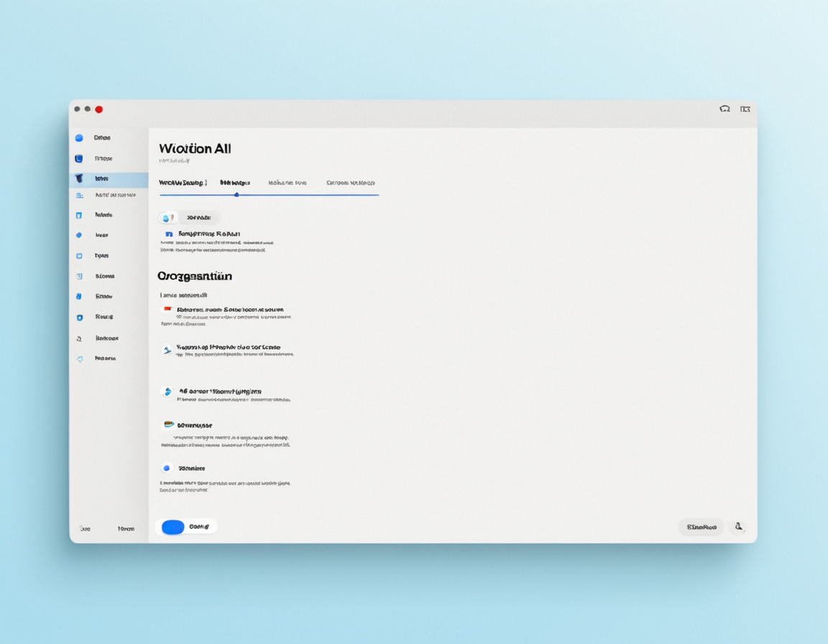Click the small round icon button at bottom-right
Viewport: 828px width, 644px height.
(738, 527)
